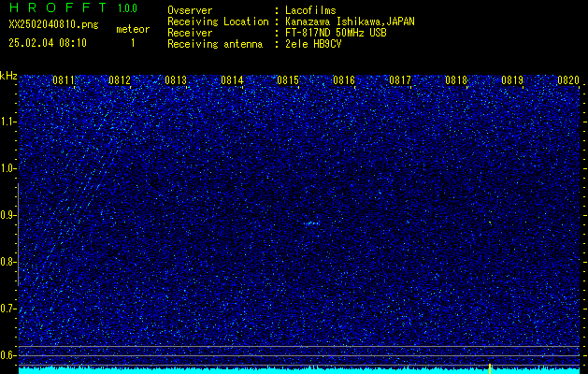Viewport: 588px width, 374px height.
Task: Click the cyan signal level strip
Action: (299, 370)
